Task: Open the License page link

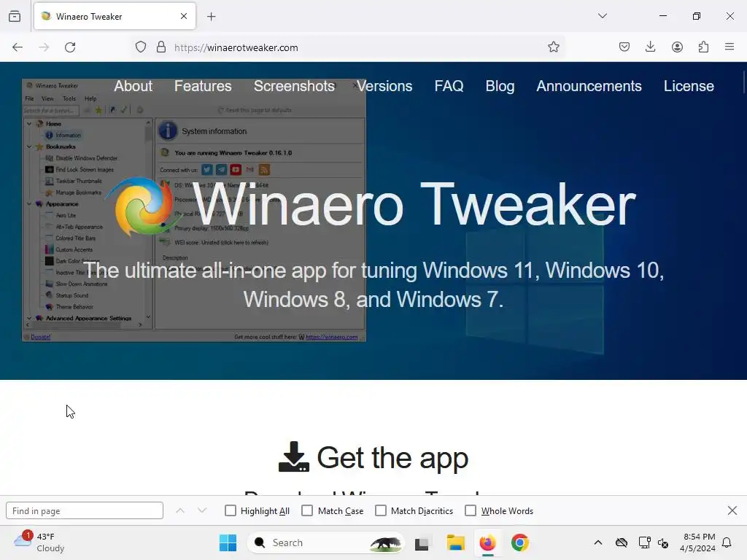Action: point(689,86)
